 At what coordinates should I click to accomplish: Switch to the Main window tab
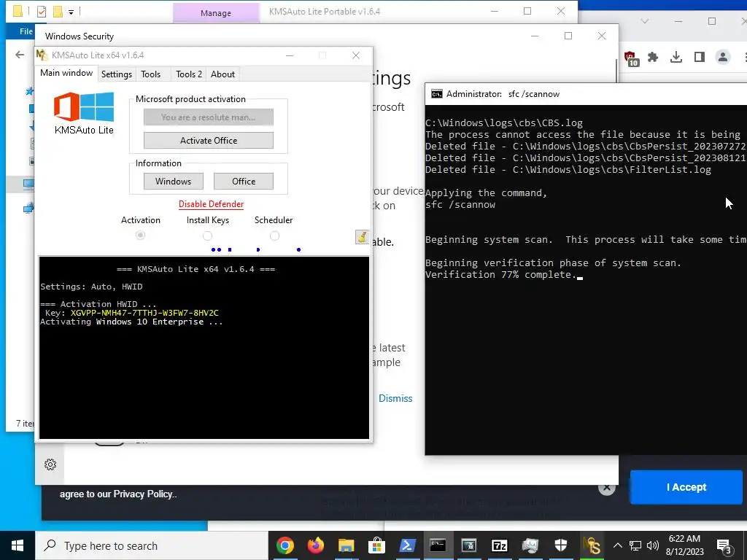[x=66, y=73]
